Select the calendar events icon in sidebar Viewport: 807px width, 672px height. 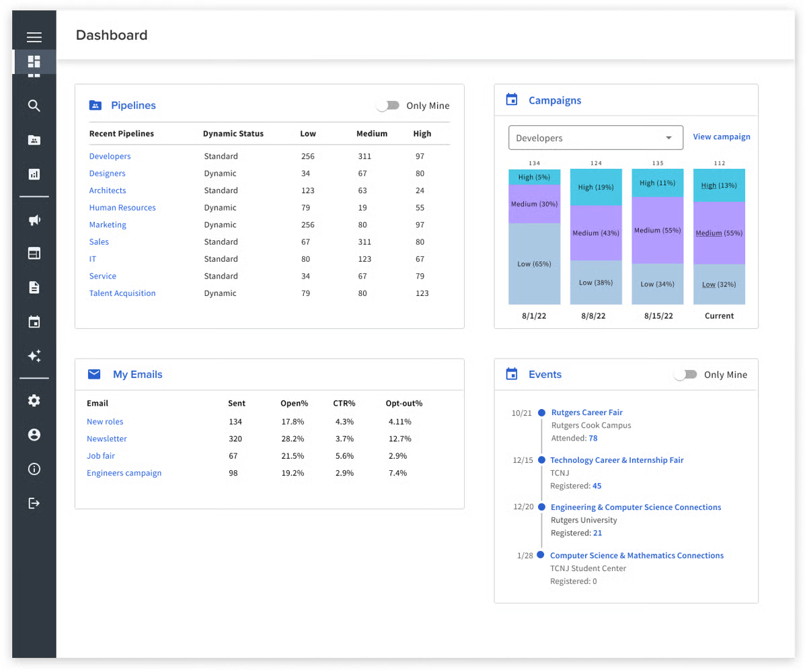click(x=34, y=322)
